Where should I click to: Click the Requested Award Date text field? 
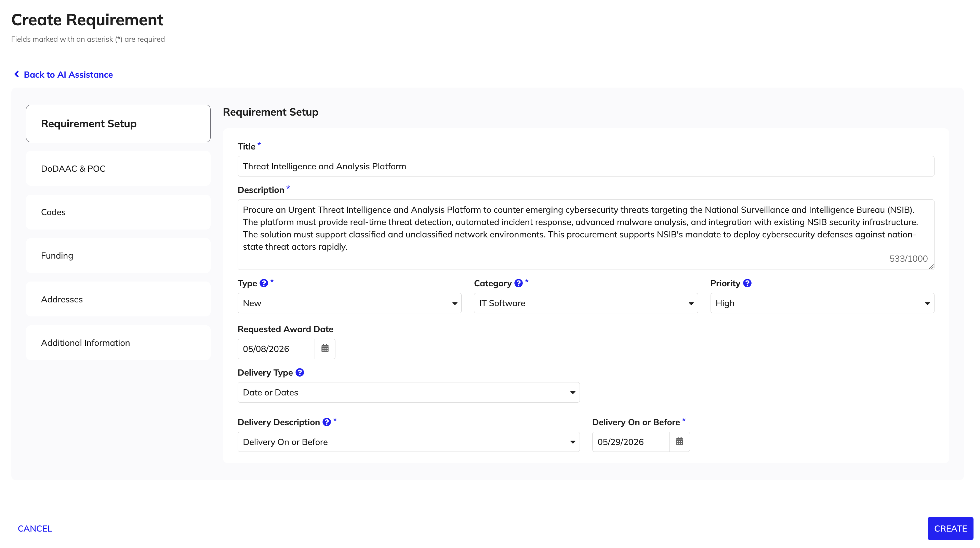coord(276,349)
